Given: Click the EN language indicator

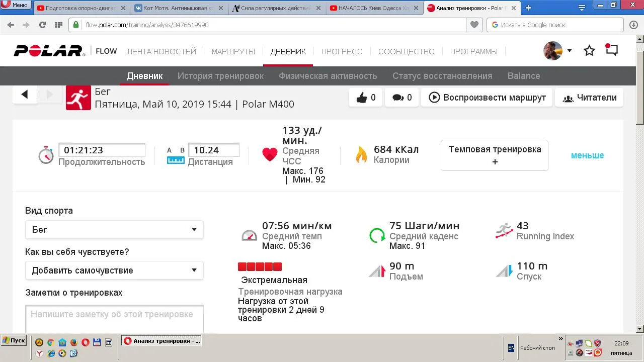Looking at the screenshot, I should [511, 348].
